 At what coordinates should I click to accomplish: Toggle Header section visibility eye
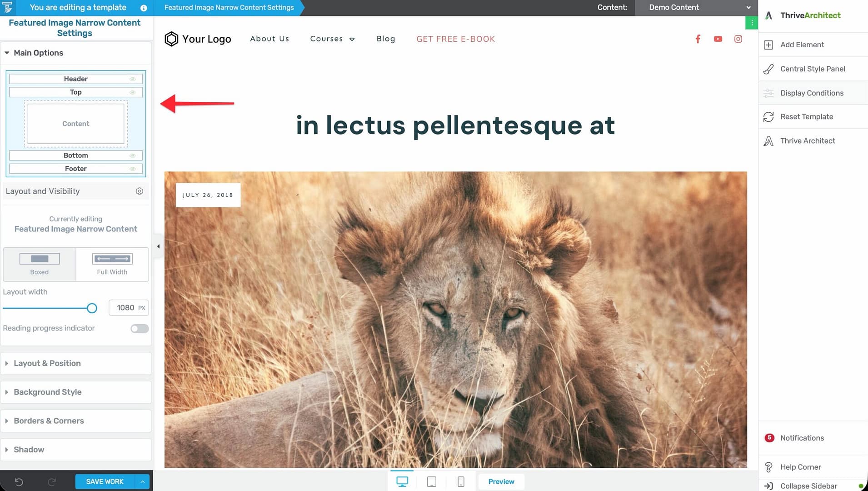(133, 79)
